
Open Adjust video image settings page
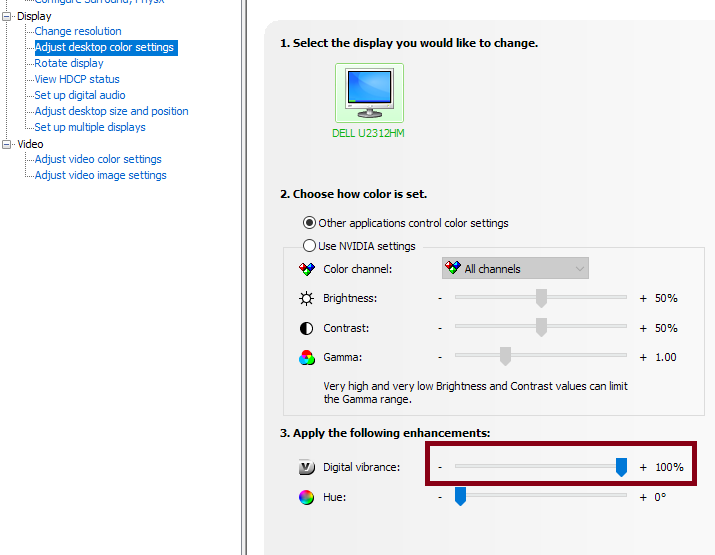[100, 175]
